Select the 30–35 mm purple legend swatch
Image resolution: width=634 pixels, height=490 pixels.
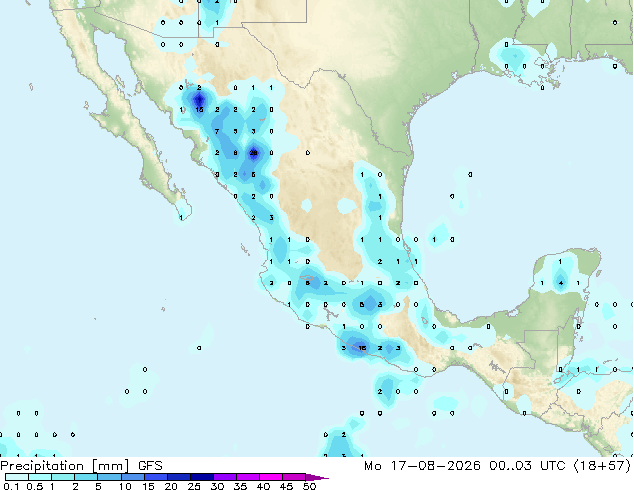tap(224, 477)
